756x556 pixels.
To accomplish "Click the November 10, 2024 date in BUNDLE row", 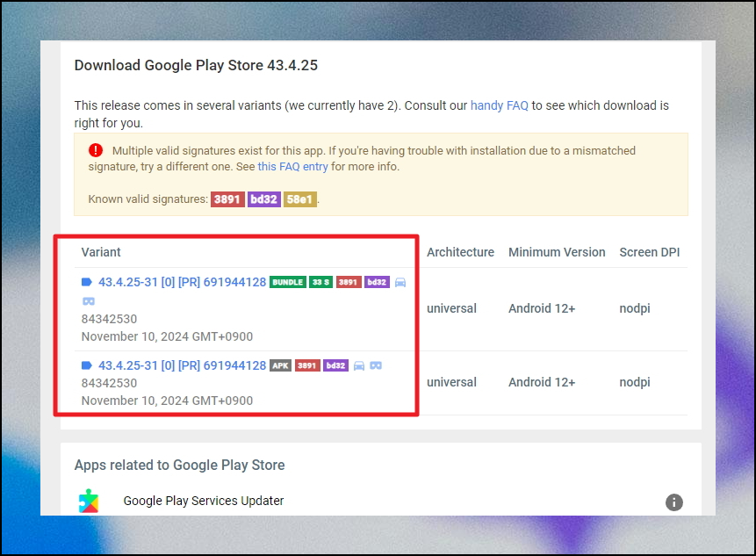I will point(167,336).
